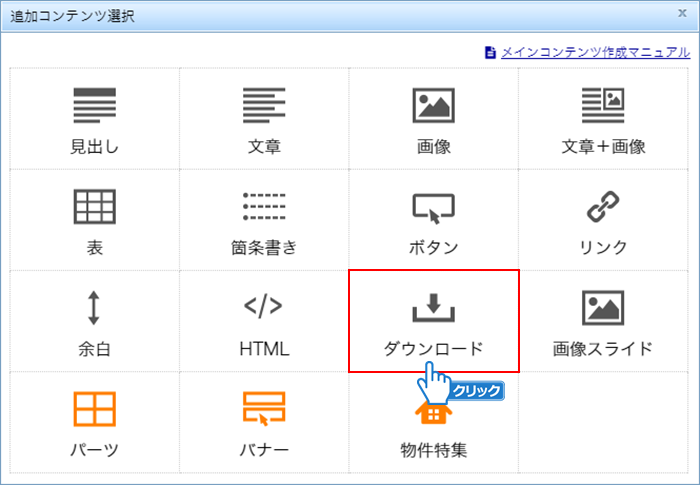
Task: Open the メインコンテンツ作成マニュアル link
Action: point(596,52)
